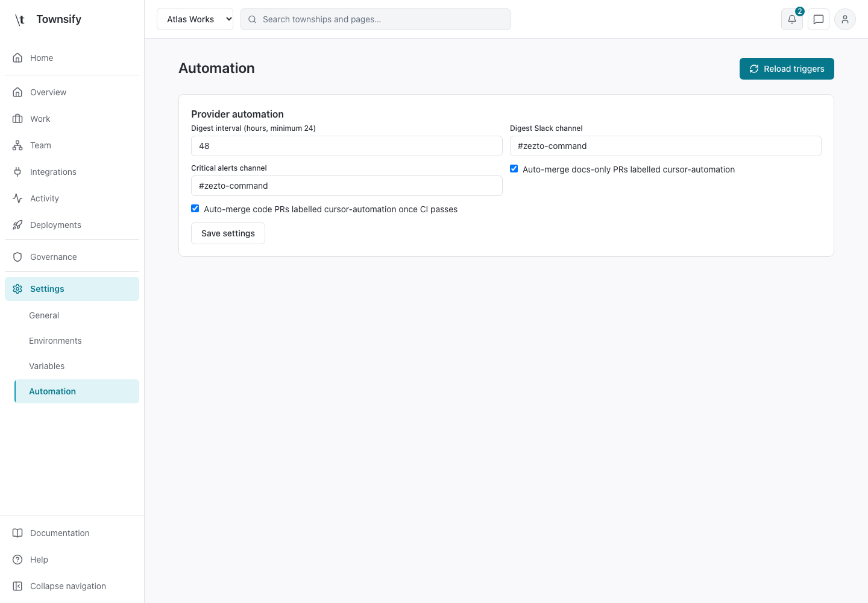Click the Collapse navigation panel icon
The width and height of the screenshot is (868, 603).
(x=17, y=586)
